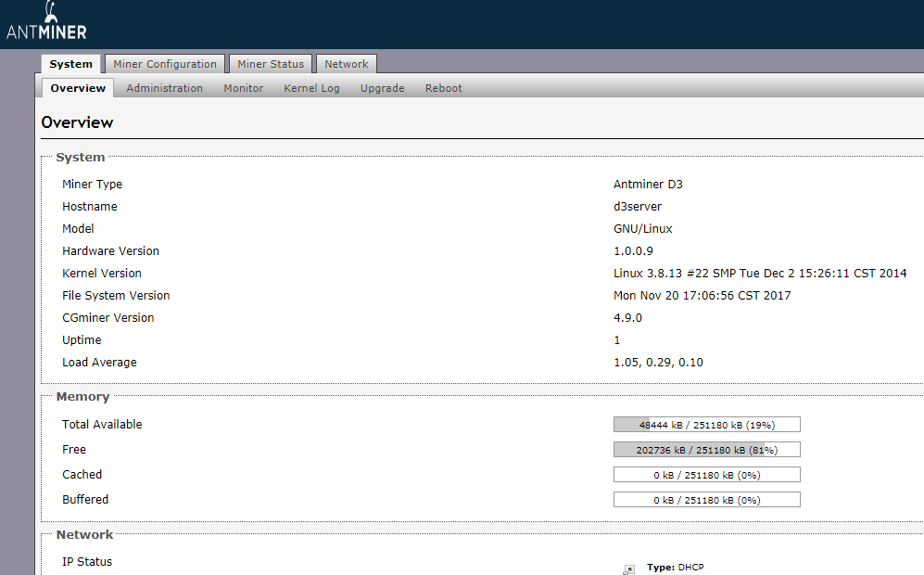Image resolution: width=924 pixels, height=575 pixels.
Task: Select the Overview sub-tab
Action: point(77,87)
